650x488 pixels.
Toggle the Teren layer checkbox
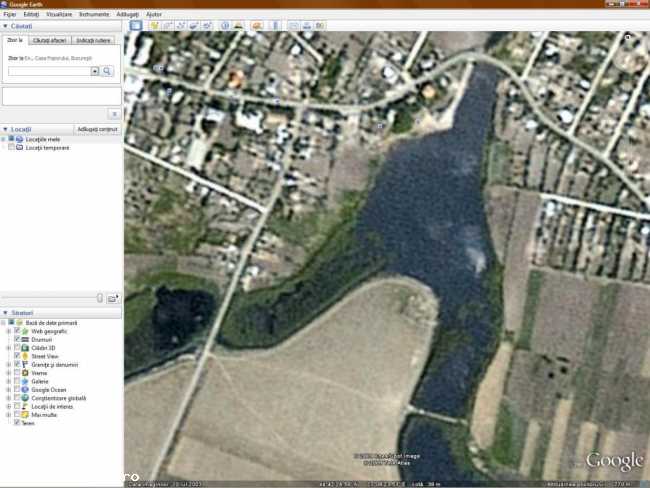(16, 423)
